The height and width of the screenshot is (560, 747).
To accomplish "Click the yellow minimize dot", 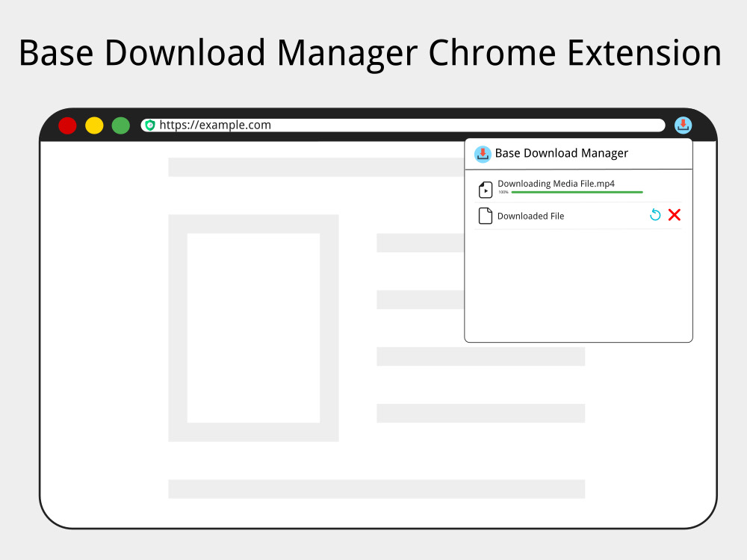I will (x=94, y=125).
